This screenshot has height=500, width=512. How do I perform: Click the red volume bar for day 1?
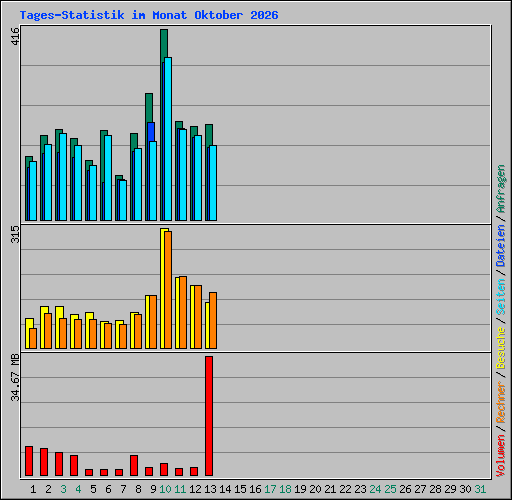[x=29, y=461]
